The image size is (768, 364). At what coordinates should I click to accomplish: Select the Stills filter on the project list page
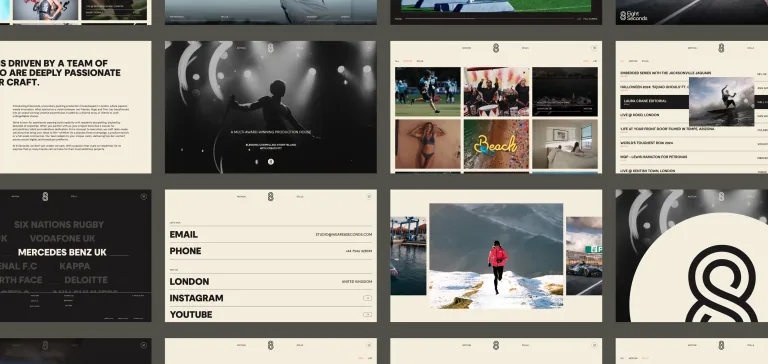coord(645,61)
